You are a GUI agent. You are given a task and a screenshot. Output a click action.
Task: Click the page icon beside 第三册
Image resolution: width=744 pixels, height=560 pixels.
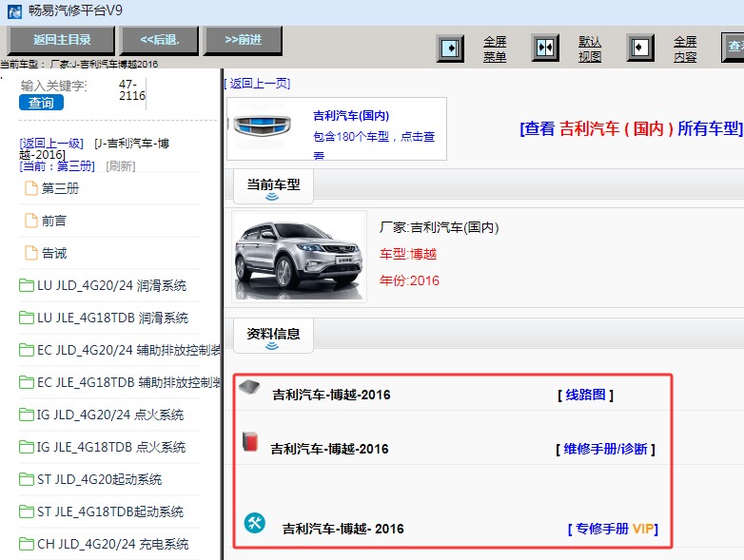click(x=31, y=188)
